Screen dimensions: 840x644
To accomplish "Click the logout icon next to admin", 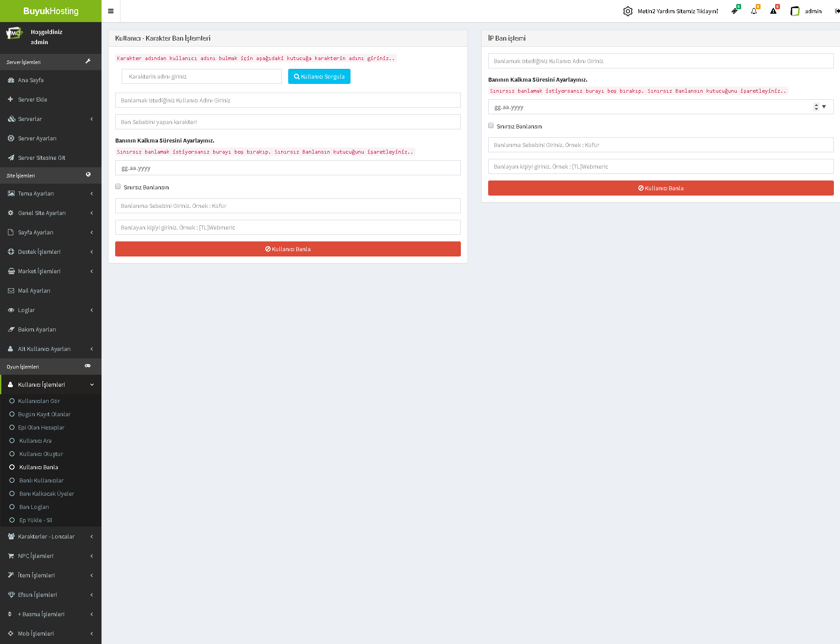I will point(837,11).
